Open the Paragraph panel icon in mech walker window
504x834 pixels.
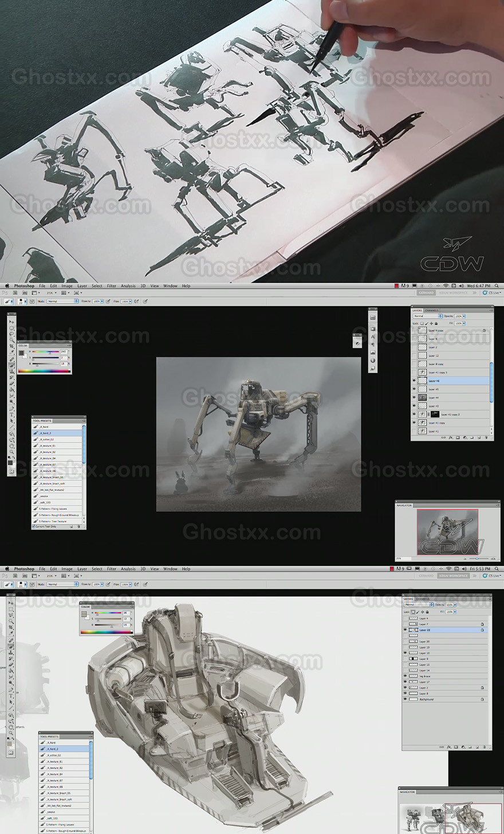tap(373, 344)
